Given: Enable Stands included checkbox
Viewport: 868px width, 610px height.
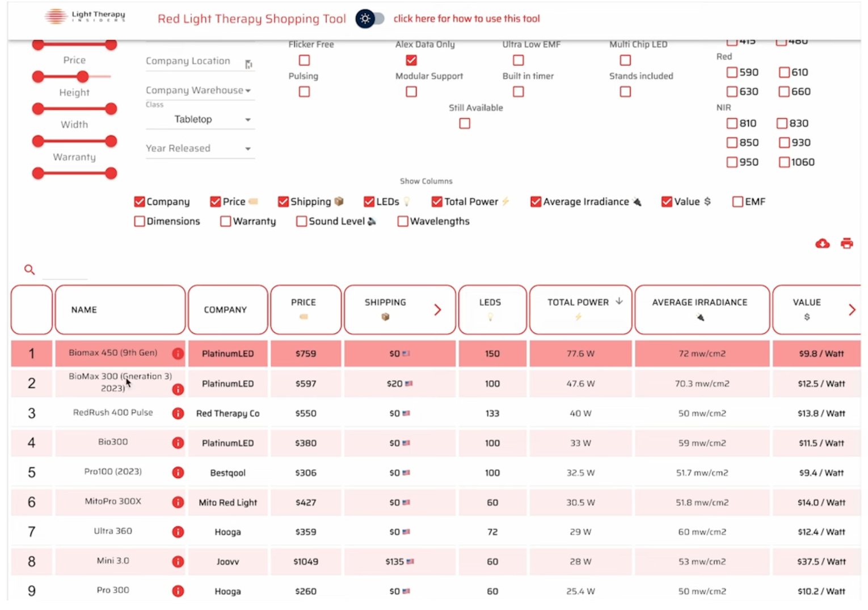Looking at the screenshot, I should click(x=625, y=92).
